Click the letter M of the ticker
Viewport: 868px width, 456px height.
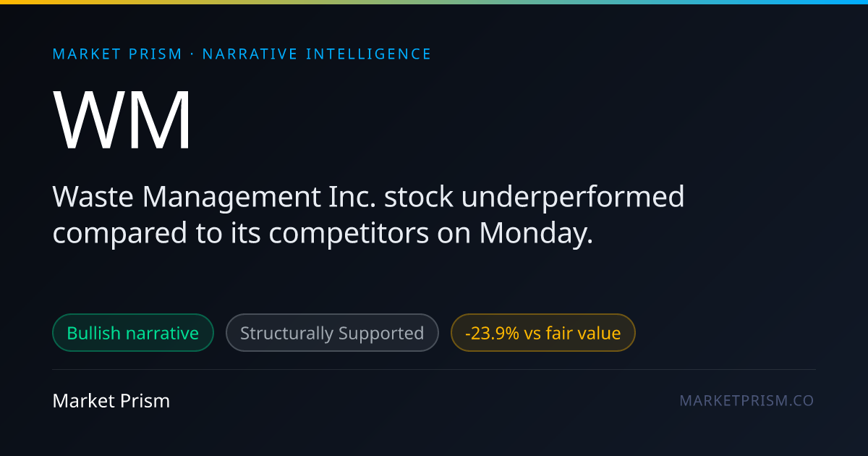pos(163,120)
